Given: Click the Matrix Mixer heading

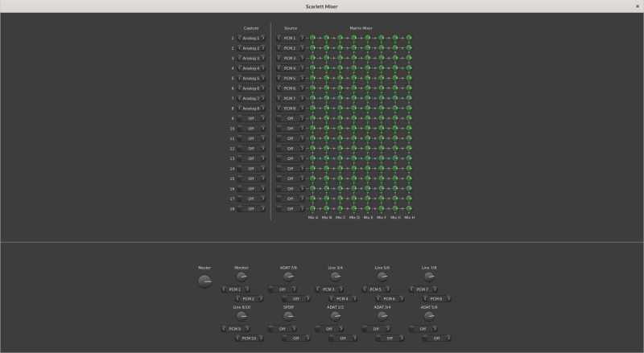Looking at the screenshot, I should point(361,28).
